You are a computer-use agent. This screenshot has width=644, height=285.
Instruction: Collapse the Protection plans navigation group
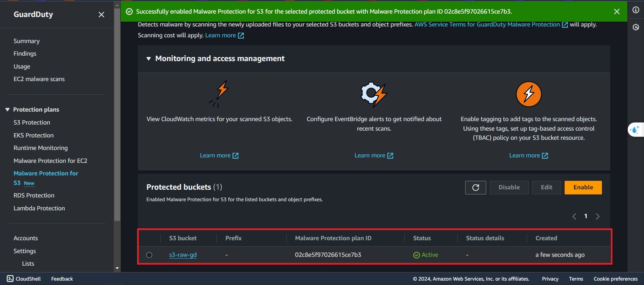(7, 110)
